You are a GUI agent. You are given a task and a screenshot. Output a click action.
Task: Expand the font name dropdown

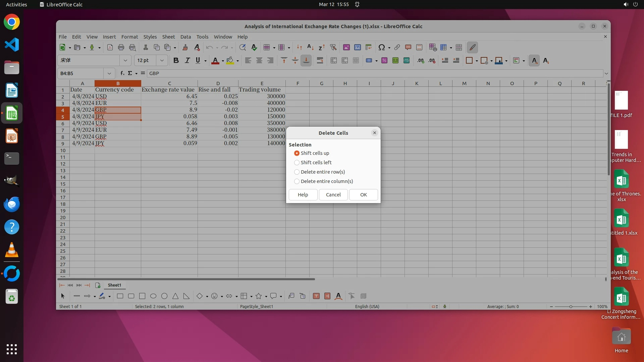tap(125, 61)
